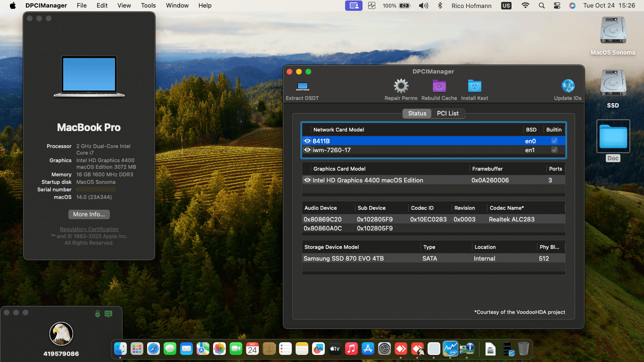The image size is (644, 362).
Task: Launch Finder from the Dock
Action: [121, 349]
